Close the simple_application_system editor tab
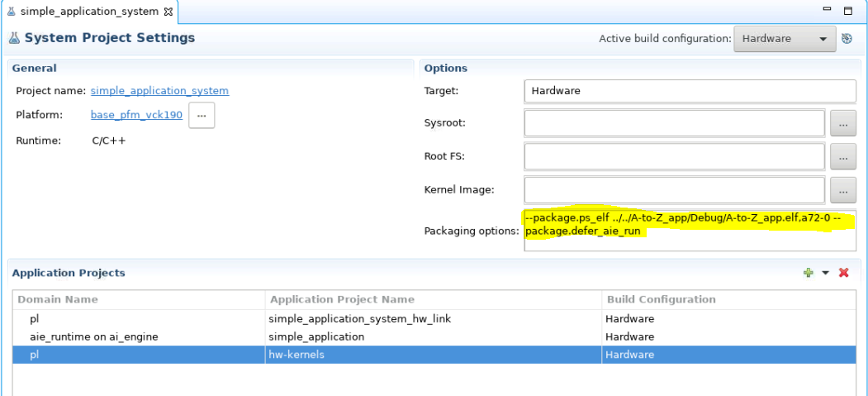Viewport: 868px width, 396px height. (x=168, y=11)
